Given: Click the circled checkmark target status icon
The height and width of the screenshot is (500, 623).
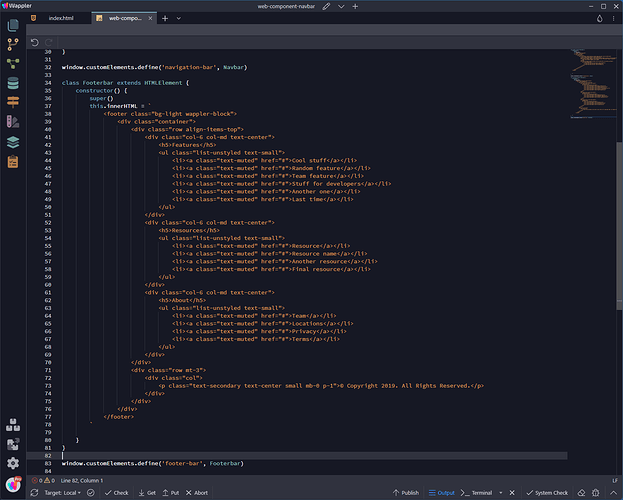Looking at the screenshot, I should [91, 493].
